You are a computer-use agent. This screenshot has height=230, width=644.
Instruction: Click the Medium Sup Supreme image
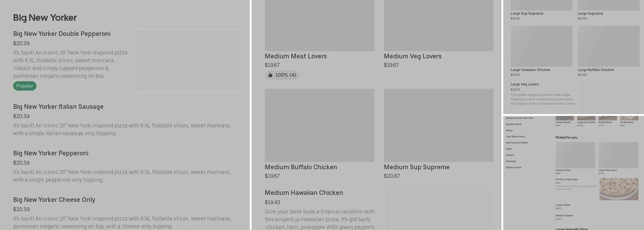coord(438,125)
